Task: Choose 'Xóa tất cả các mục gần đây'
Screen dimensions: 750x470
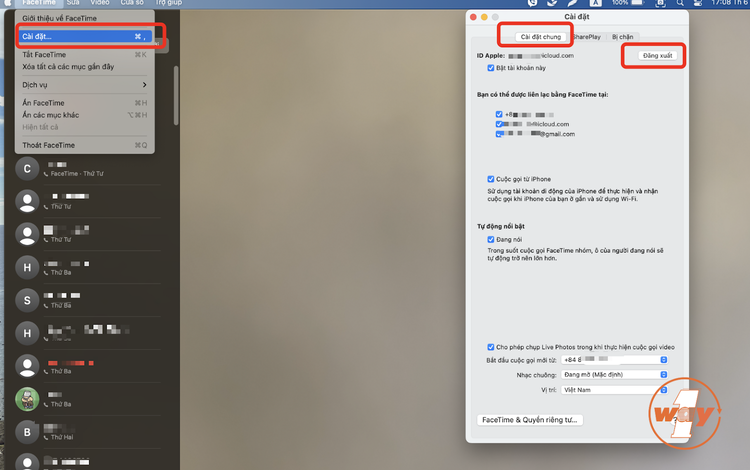Action: click(x=85, y=67)
